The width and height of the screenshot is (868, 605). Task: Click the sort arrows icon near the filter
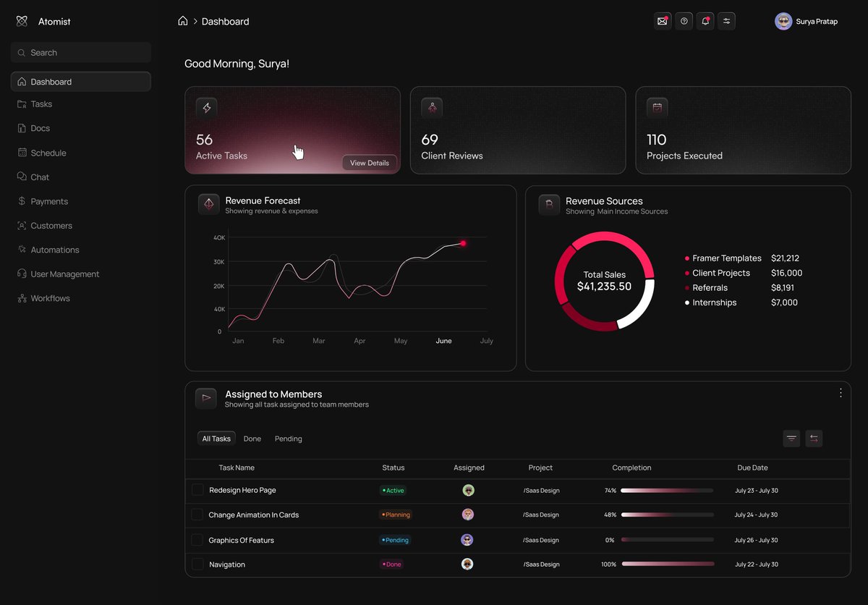(x=814, y=438)
